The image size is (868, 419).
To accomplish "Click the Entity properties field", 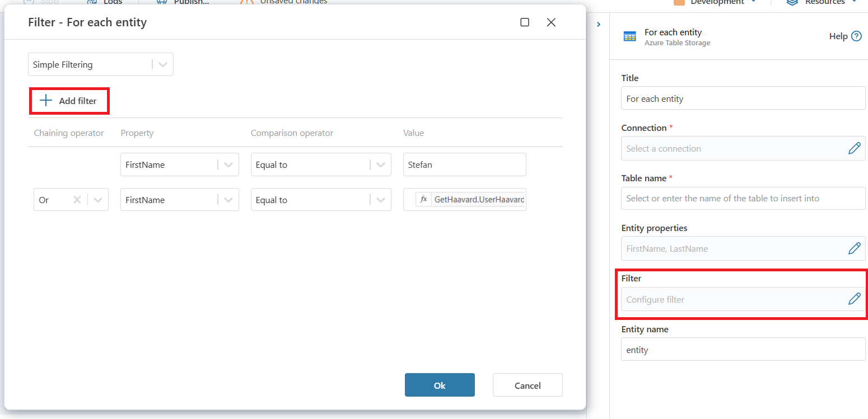I will pos(743,248).
